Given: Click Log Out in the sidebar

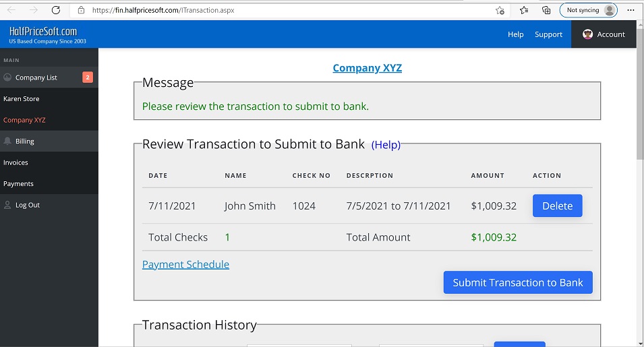Looking at the screenshot, I should tap(28, 205).
